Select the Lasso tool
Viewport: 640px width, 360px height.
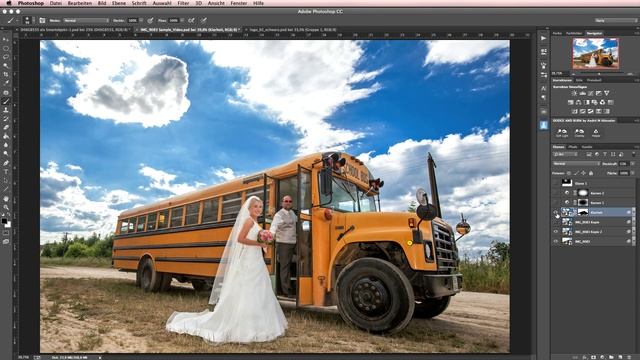coord(6,57)
